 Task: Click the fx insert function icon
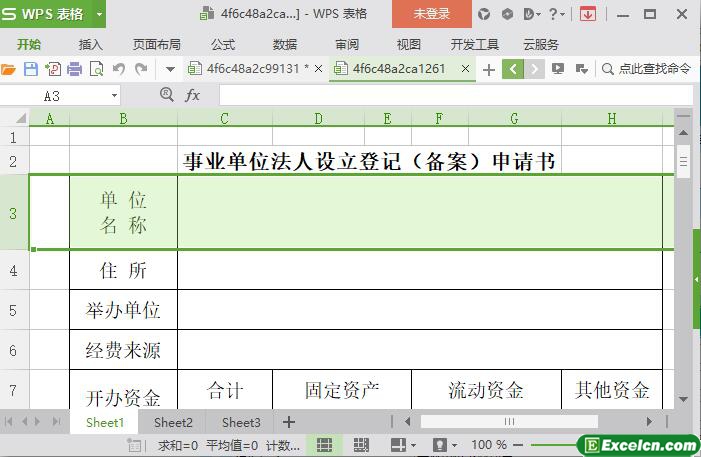(192, 95)
